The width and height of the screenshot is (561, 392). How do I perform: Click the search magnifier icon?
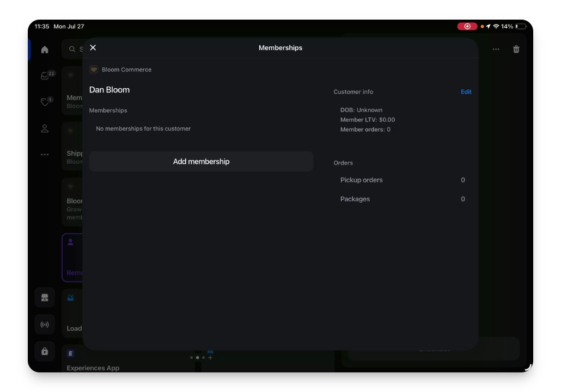point(72,49)
